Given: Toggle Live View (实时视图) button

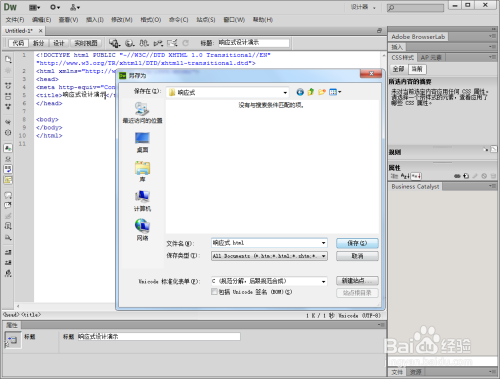Looking at the screenshot, I should pos(86,43).
